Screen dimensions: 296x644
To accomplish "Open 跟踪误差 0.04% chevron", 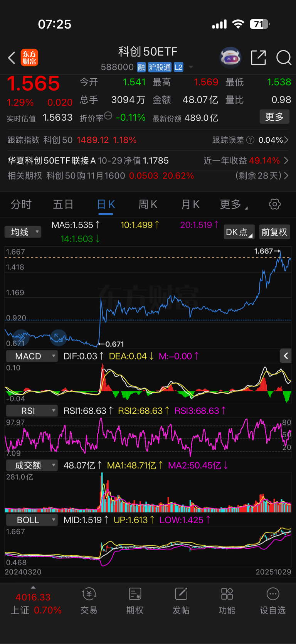I will point(286,140).
